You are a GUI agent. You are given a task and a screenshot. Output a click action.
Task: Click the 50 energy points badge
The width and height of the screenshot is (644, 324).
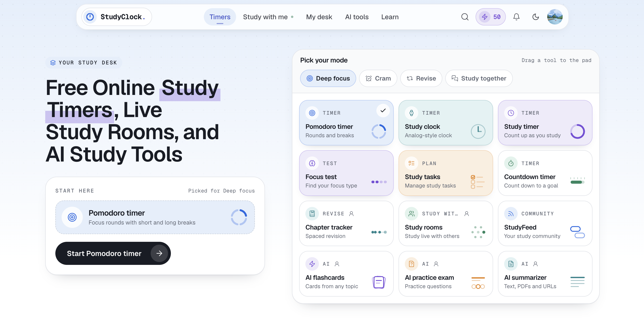point(490,17)
